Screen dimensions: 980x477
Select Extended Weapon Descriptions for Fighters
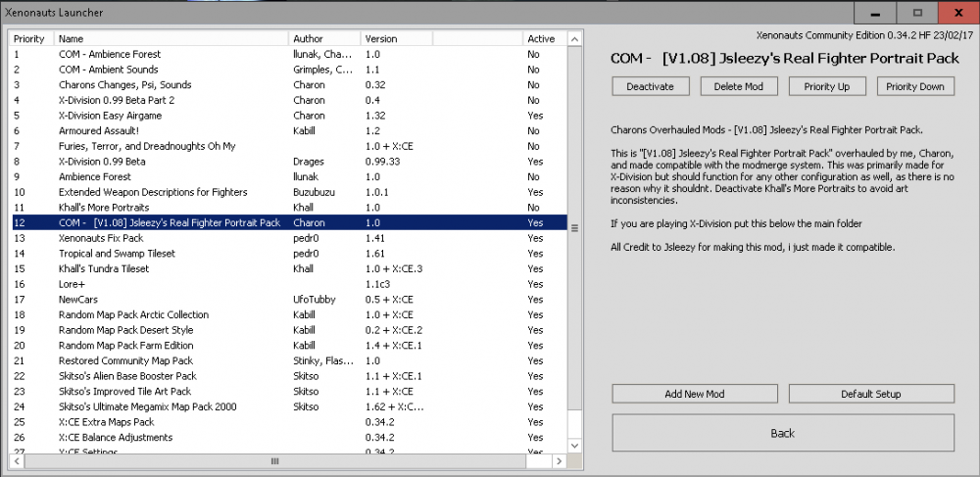coord(289,192)
